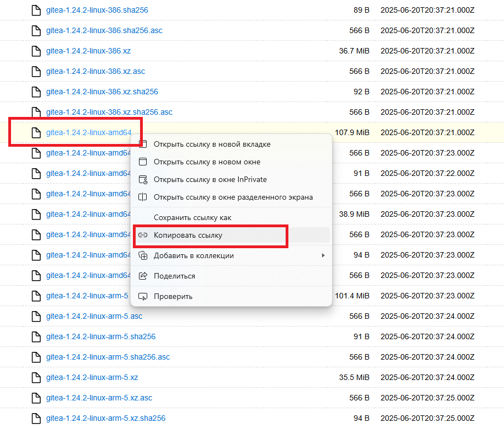The image size is (504, 428).
Task: Open the truncated amd64 link in the 94 B row
Action: pyautogui.click(x=88, y=255)
